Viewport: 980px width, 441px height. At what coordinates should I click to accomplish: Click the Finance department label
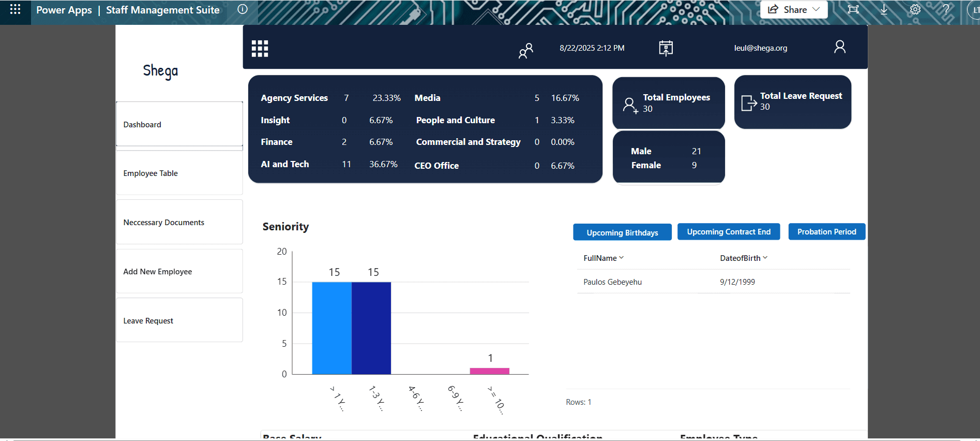(x=277, y=142)
